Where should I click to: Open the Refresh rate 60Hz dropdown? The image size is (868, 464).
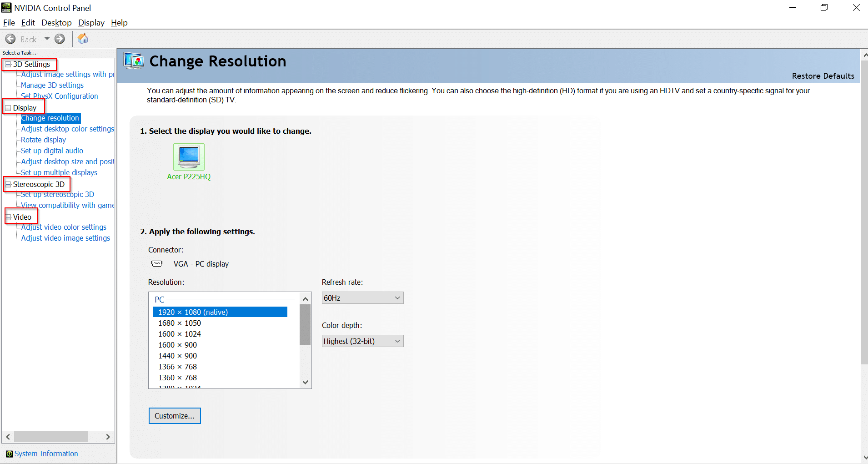(362, 298)
